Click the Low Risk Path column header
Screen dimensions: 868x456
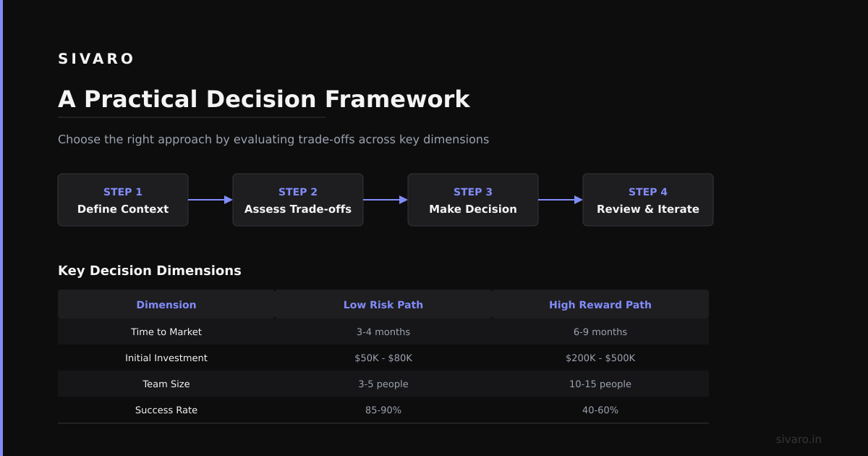(x=383, y=305)
